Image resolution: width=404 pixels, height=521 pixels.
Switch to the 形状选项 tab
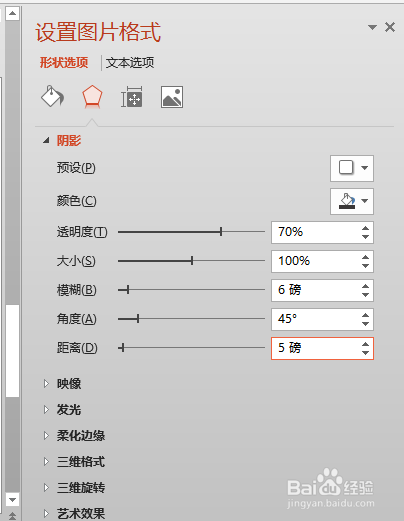(x=64, y=62)
